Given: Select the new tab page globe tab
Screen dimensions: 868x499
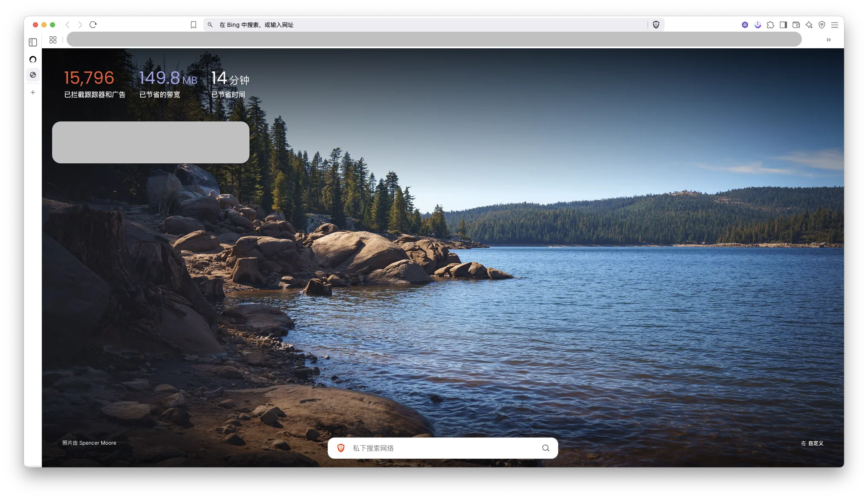Looking at the screenshot, I should pyautogui.click(x=33, y=75).
